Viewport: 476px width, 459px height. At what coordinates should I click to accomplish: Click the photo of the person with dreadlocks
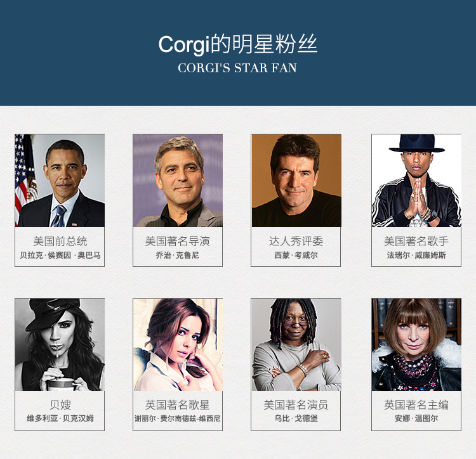click(296, 345)
